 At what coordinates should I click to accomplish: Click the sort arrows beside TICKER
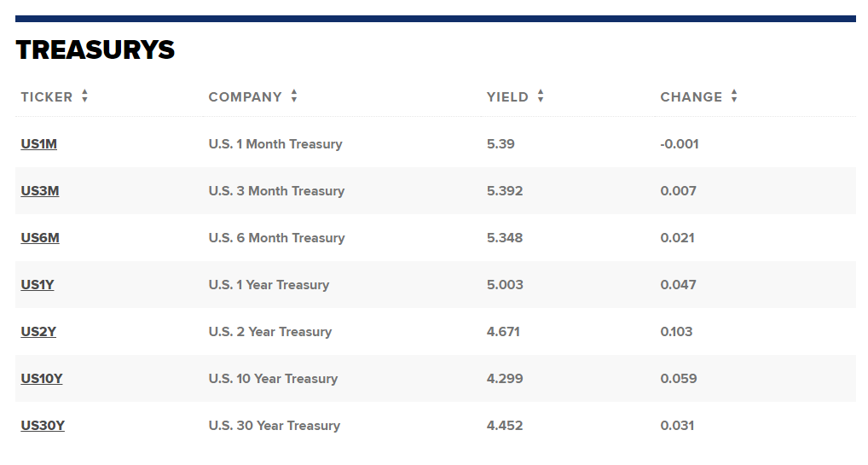coord(84,96)
